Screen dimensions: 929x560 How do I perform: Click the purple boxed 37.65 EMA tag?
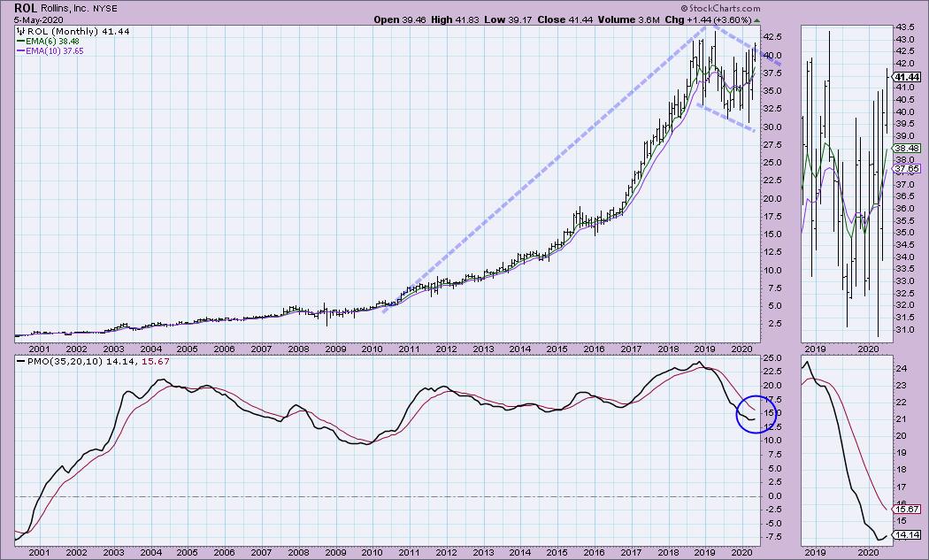click(908, 169)
